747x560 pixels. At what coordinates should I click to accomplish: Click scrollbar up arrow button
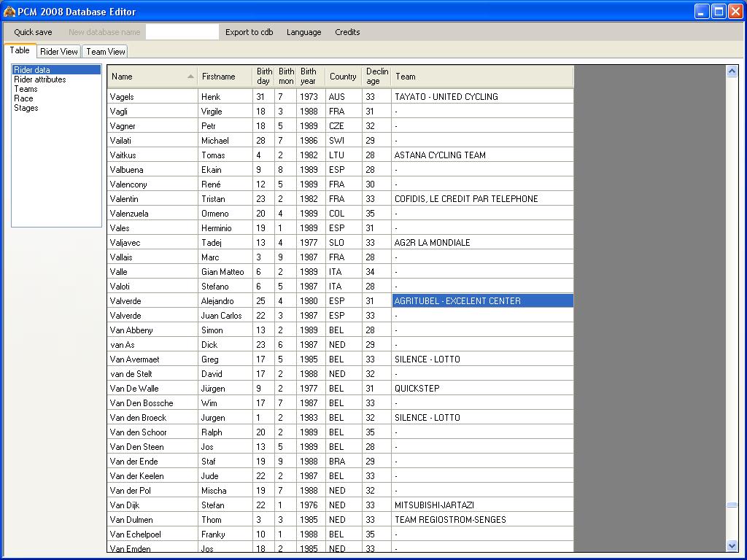click(x=732, y=71)
